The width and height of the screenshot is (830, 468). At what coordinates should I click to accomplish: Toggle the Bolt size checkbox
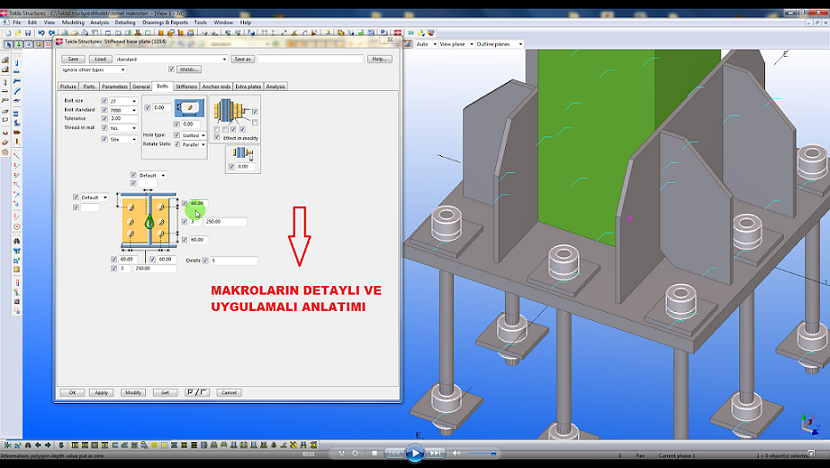pos(104,101)
